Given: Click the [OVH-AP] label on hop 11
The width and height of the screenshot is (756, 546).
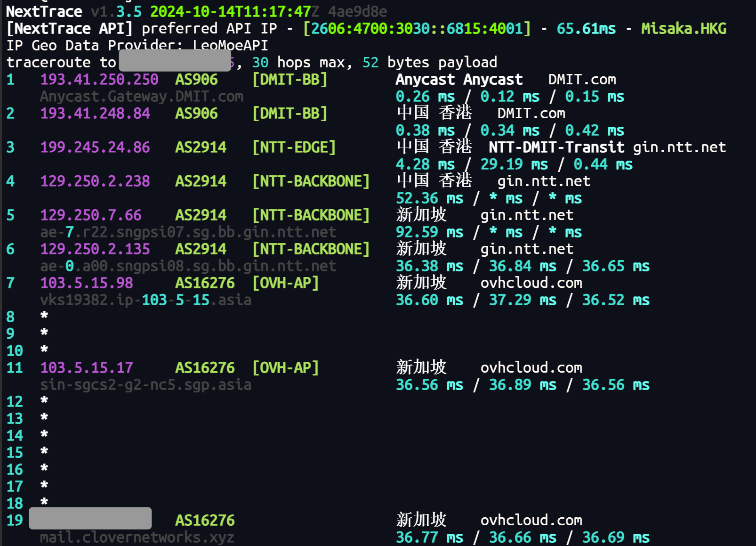Looking at the screenshot, I should (286, 368).
